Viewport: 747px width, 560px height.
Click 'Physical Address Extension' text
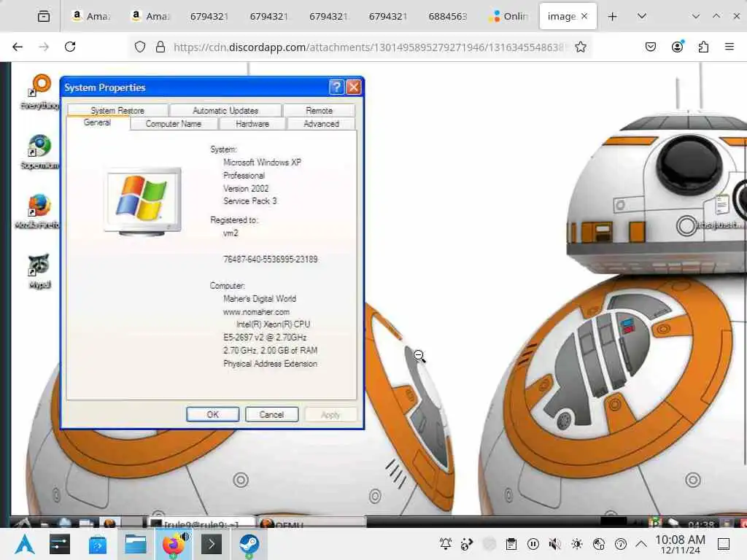[270, 363]
